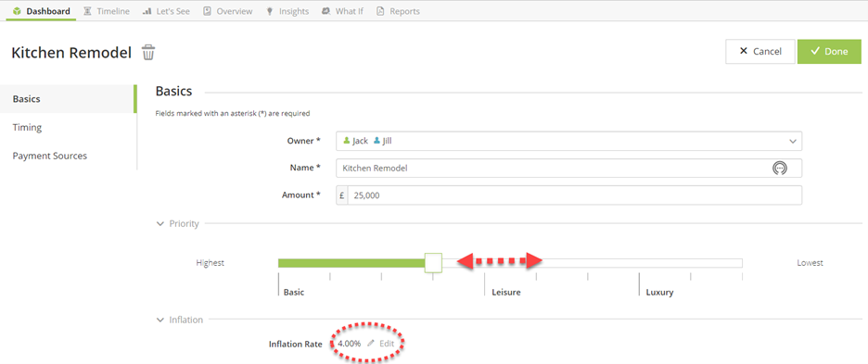
Task: Click the Overview page icon
Action: tap(207, 11)
